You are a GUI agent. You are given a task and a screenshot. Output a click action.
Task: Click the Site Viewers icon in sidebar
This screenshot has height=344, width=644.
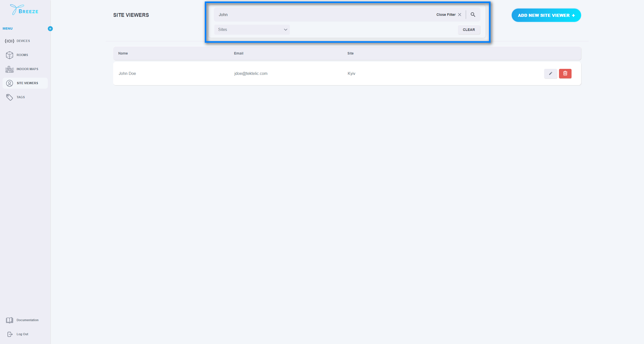[x=9, y=83]
